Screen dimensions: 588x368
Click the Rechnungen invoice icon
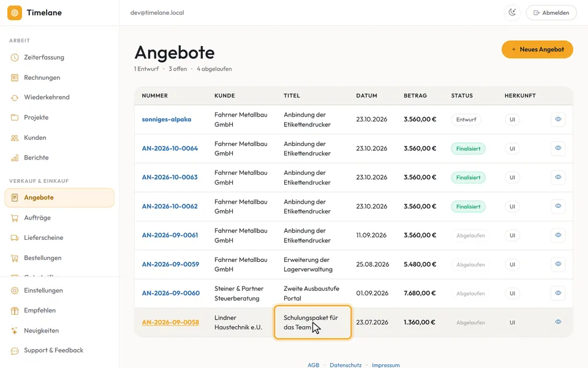point(15,78)
